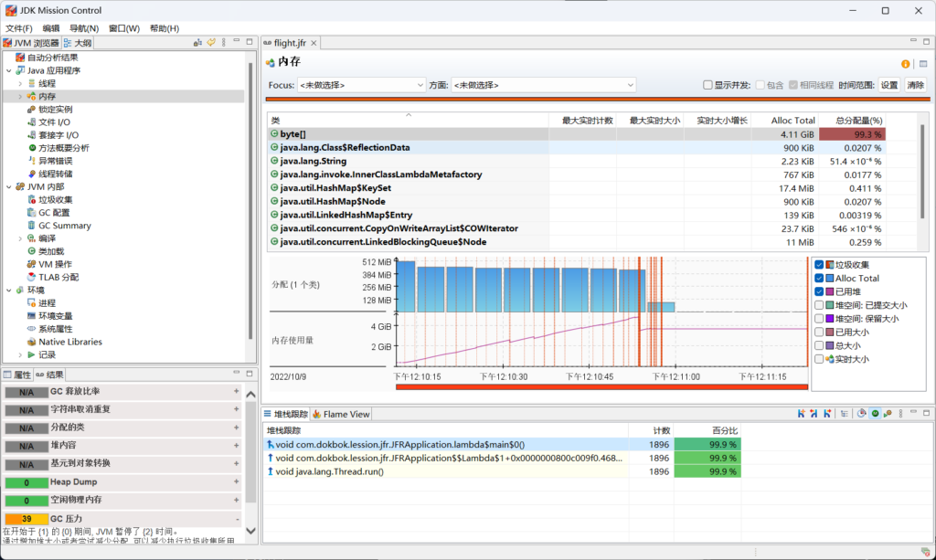The height and width of the screenshot is (560, 936).
Task: Maximize the properties/results panel
Action: pos(250,374)
